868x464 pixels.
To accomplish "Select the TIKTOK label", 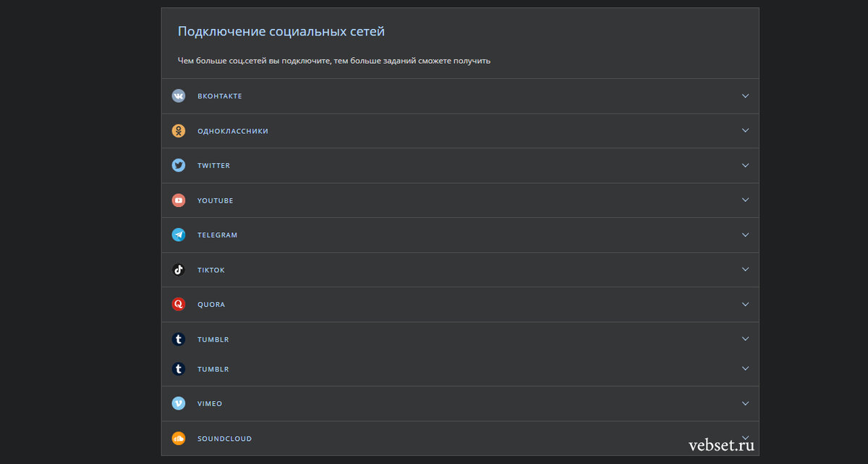I will (211, 270).
